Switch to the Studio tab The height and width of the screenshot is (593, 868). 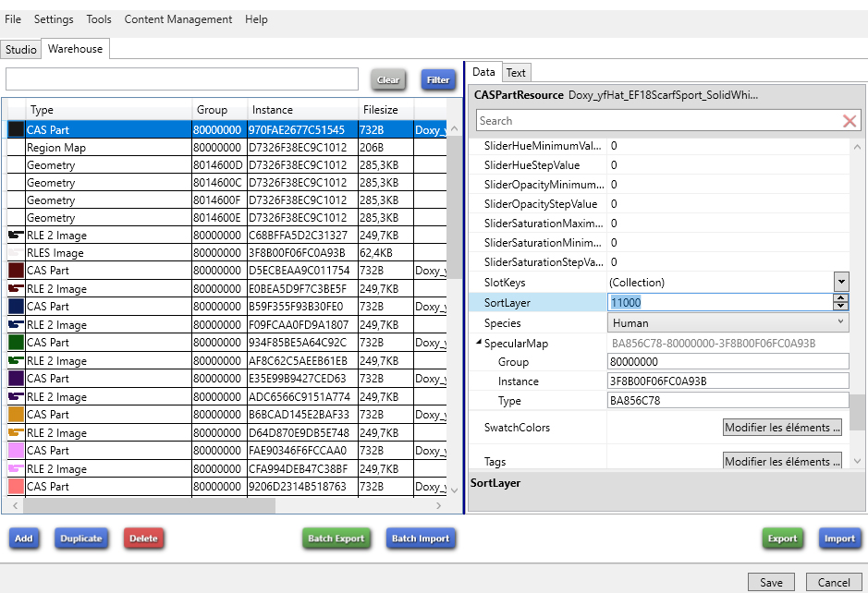(21, 49)
